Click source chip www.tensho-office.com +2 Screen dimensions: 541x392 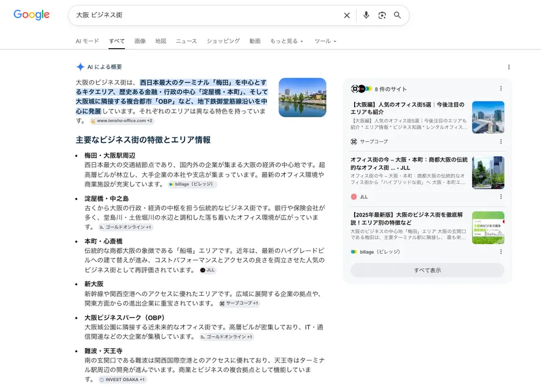pos(121,121)
